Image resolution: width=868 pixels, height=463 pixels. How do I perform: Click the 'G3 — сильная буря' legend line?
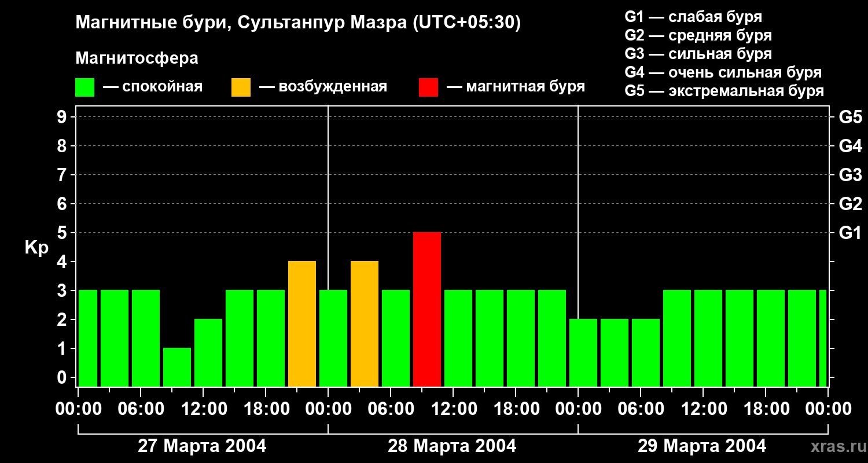(x=698, y=54)
